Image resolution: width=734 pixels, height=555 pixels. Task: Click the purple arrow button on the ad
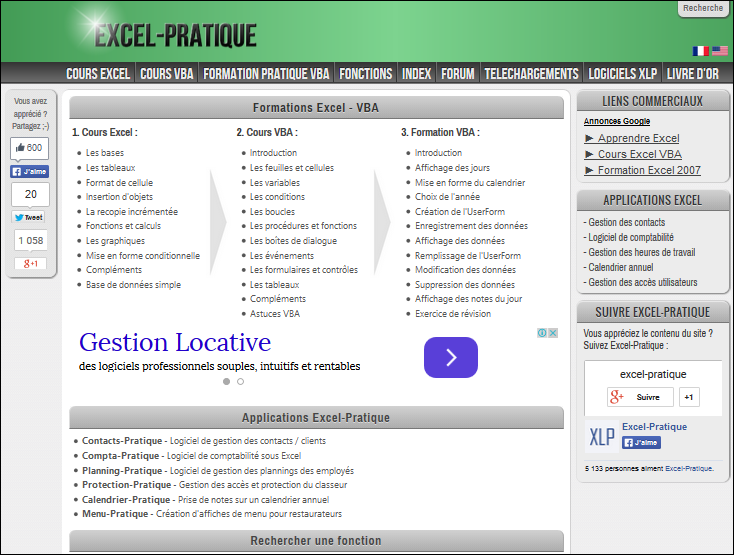tap(451, 357)
